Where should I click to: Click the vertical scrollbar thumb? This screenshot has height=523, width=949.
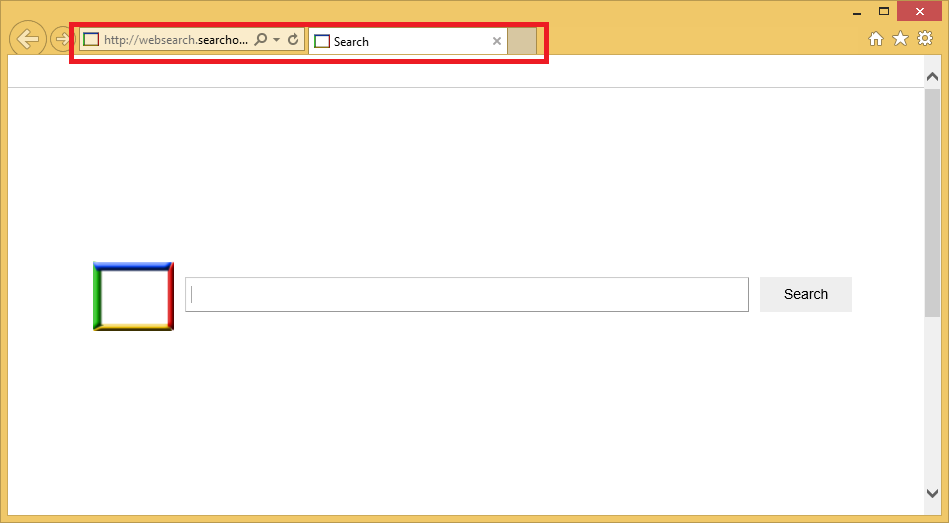coord(932,200)
